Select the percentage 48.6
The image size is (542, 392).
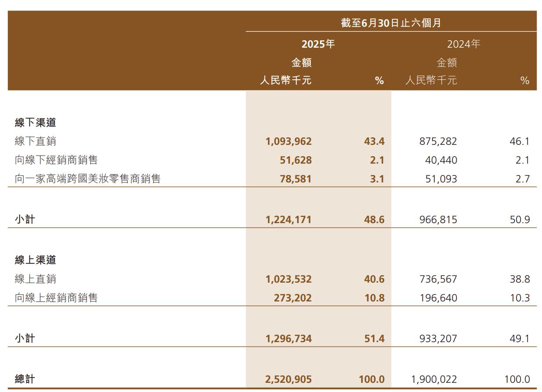coord(374,219)
